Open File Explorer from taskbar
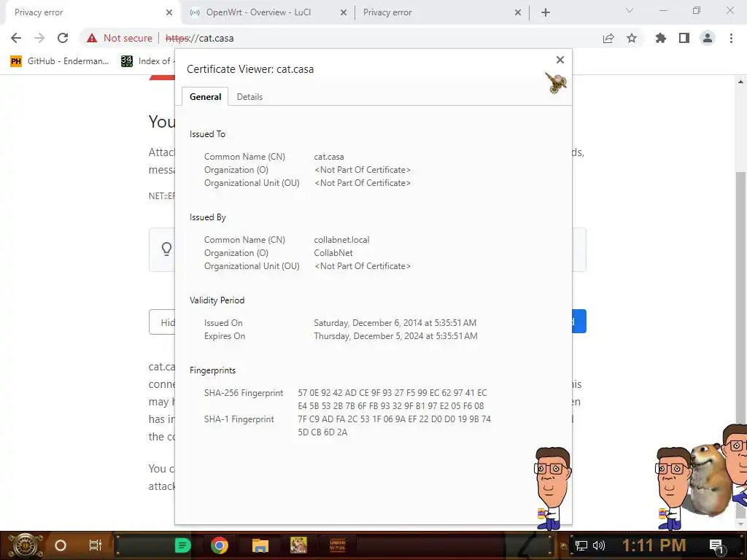The image size is (747, 560). 260,545
